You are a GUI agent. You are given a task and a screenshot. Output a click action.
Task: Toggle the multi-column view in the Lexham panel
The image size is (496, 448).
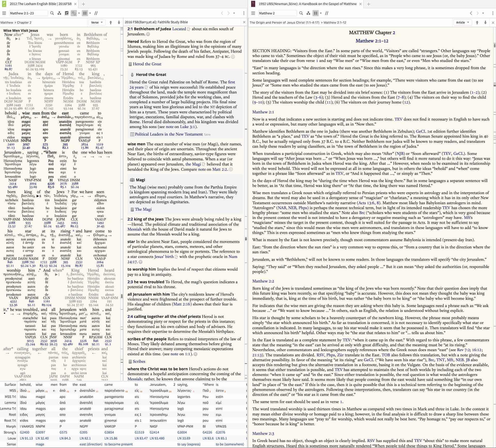(85, 13)
